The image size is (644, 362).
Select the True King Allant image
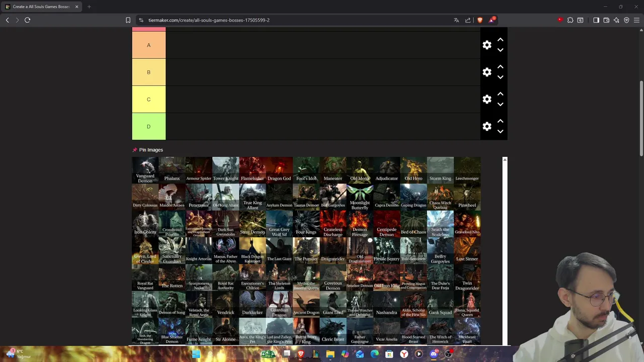click(x=252, y=197)
